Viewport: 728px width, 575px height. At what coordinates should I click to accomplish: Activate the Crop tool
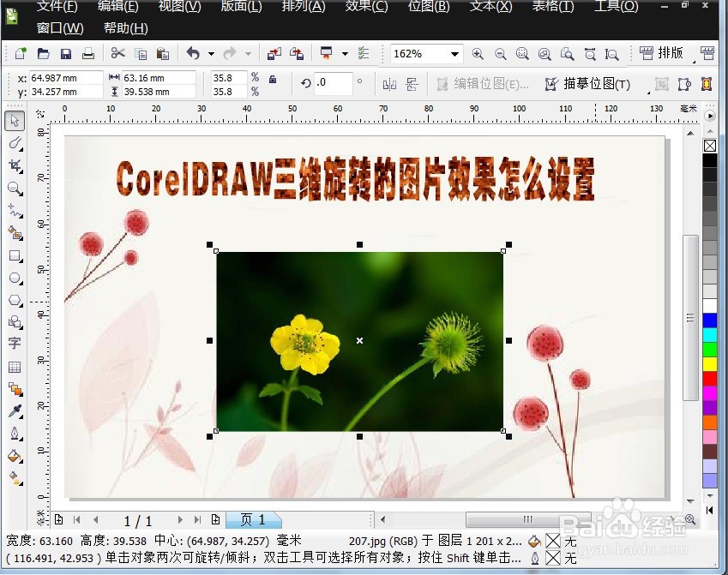pyautogui.click(x=15, y=165)
